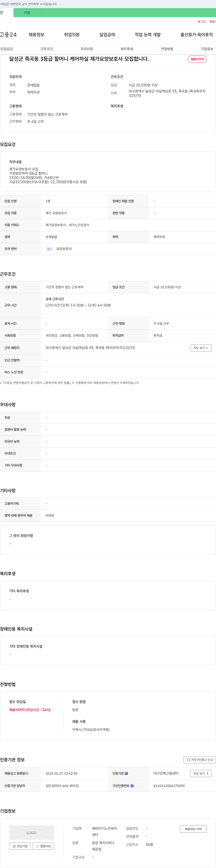216x868 pixels.
Task: Click the 주 6일 근무 value in 근무 형태 row
Action: (161, 323)
